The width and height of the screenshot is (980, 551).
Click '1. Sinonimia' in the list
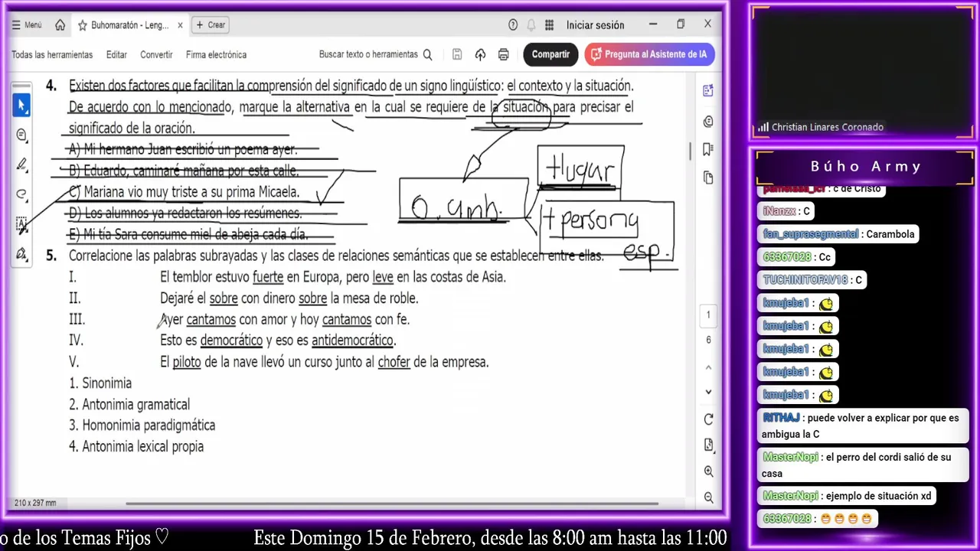[100, 383]
